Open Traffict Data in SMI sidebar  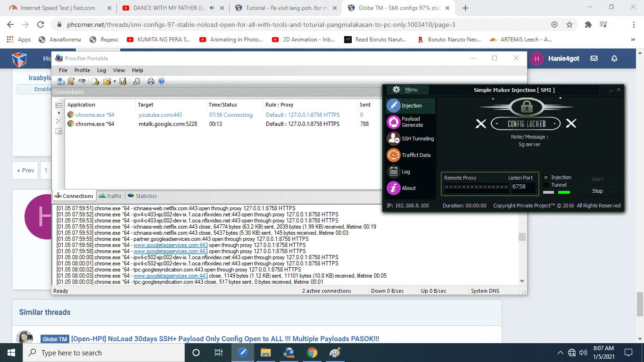coord(411,155)
